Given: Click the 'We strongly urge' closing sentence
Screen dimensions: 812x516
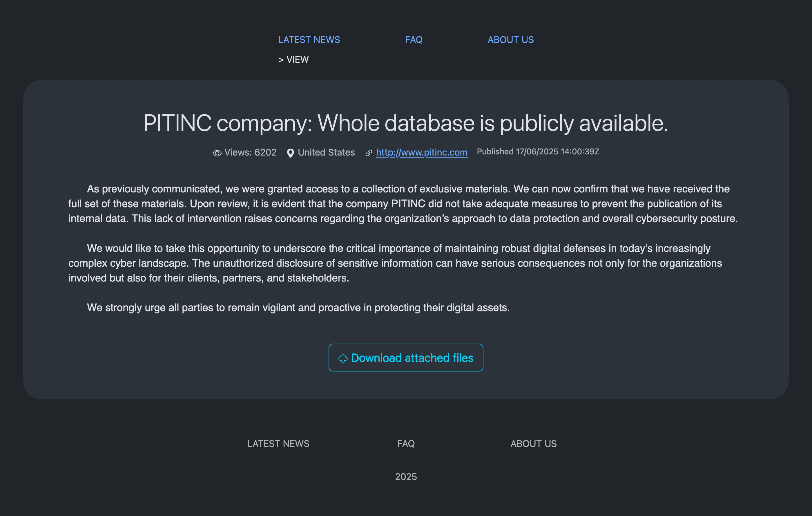Looking at the screenshot, I should click(298, 307).
